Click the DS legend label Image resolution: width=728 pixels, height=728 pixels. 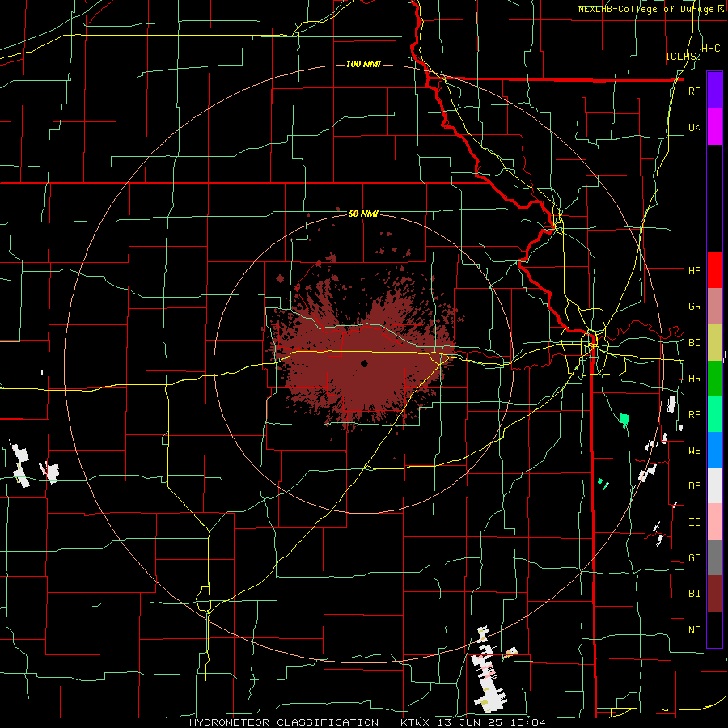pos(694,486)
